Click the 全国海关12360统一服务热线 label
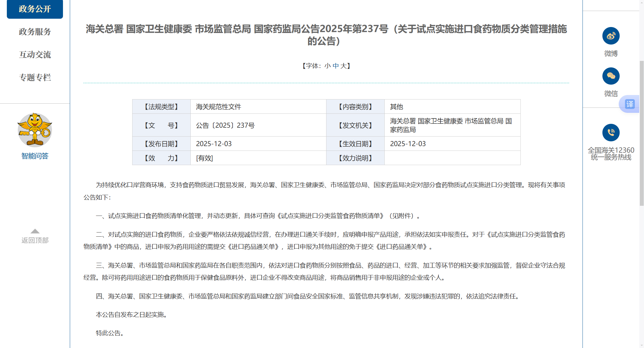 611,154
